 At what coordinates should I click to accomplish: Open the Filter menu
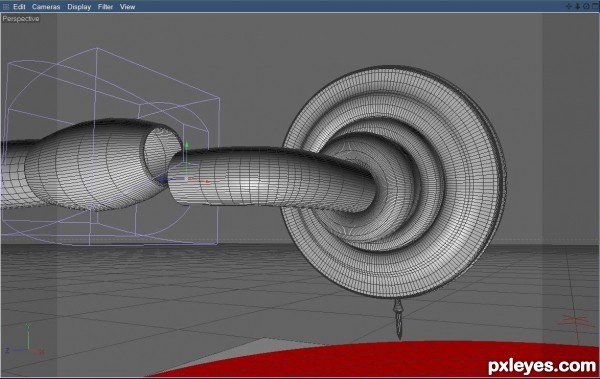coord(105,7)
